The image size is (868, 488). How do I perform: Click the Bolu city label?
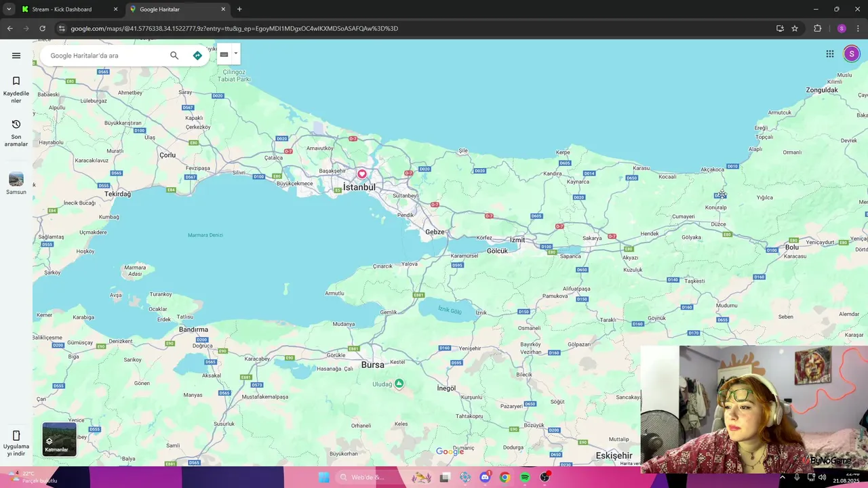pyautogui.click(x=792, y=247)
